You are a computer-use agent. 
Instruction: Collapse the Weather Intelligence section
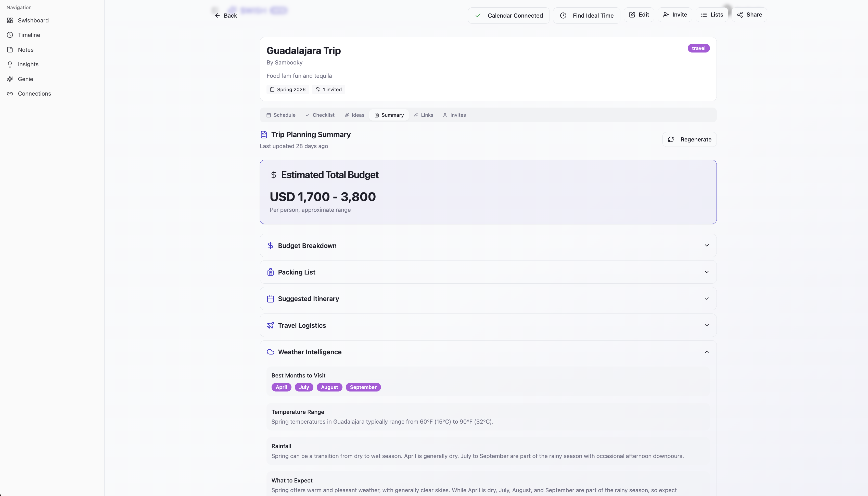(707, 352)
